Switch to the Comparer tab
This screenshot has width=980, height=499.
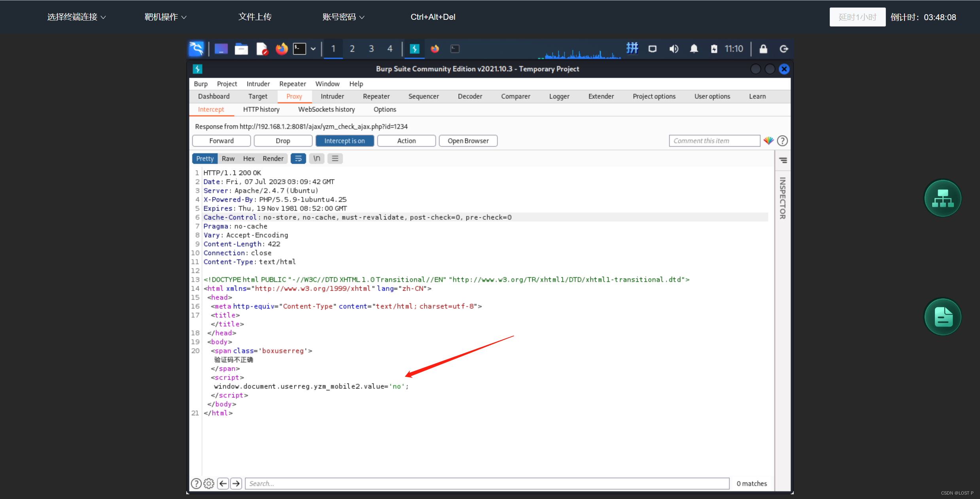point(516,96)
